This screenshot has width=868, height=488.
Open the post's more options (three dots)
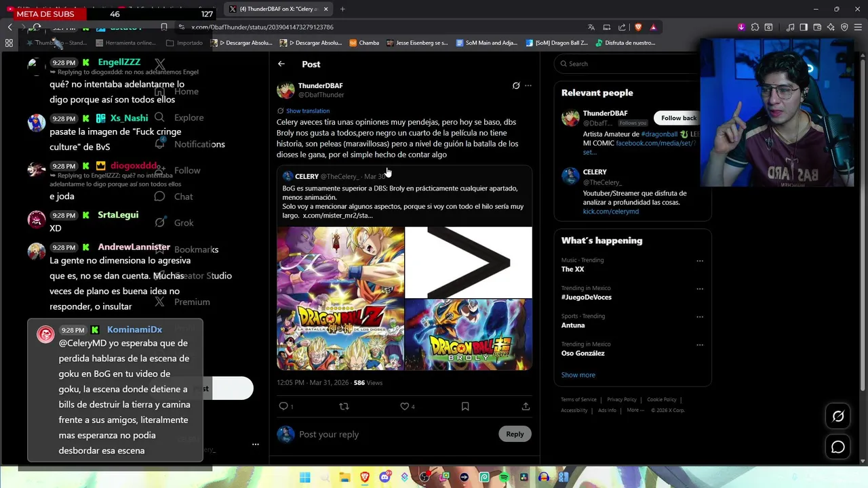528,85
